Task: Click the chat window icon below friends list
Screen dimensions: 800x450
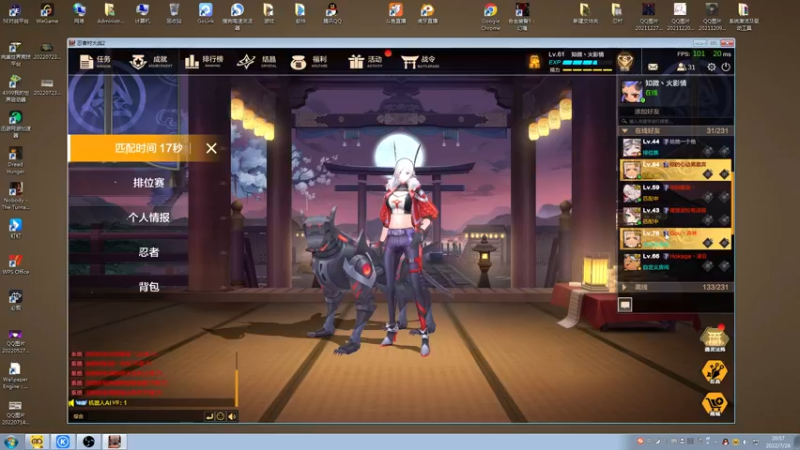Action: pyautogui.click(x=625, y=305)
